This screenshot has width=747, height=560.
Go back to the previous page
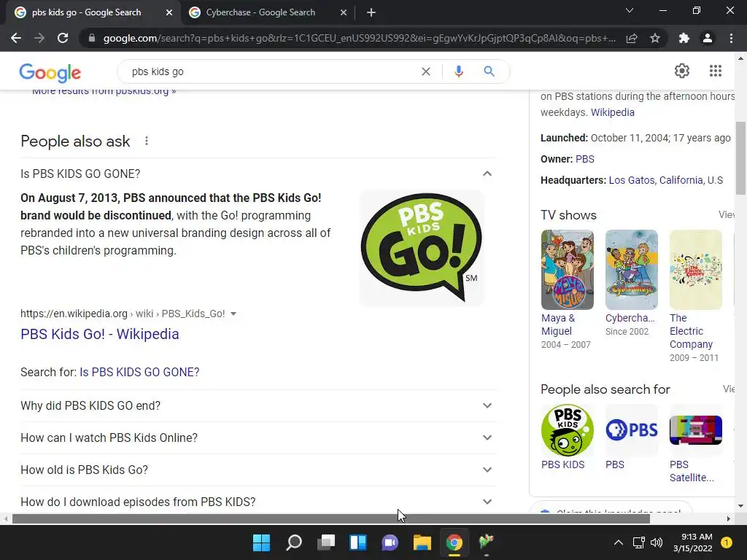coord(16,38)
